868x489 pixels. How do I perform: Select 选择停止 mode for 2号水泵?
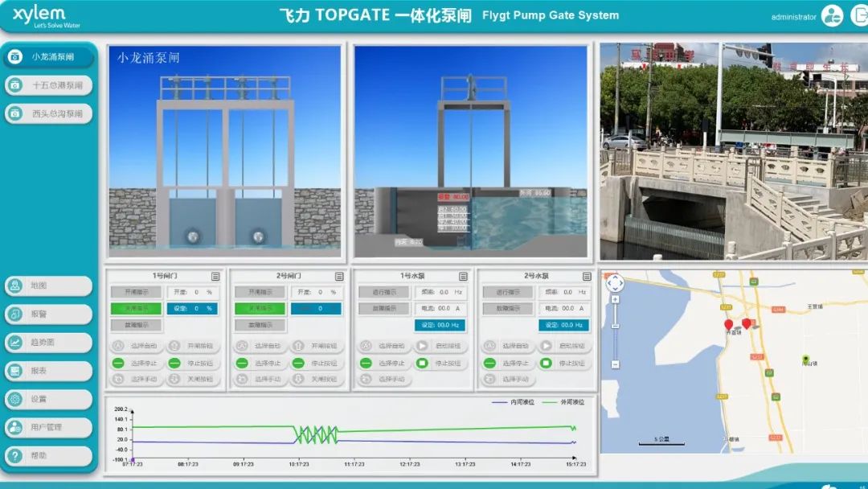509,364
